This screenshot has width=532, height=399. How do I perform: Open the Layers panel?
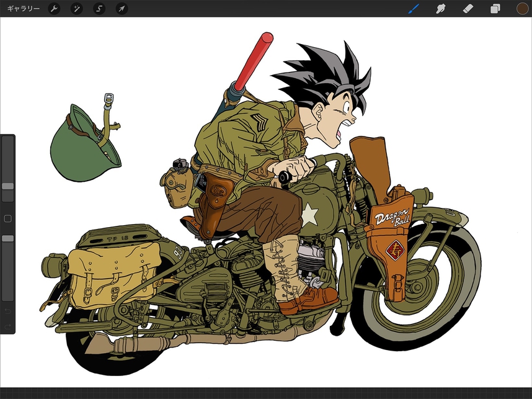pyautogui.click(x=495, y=9)
